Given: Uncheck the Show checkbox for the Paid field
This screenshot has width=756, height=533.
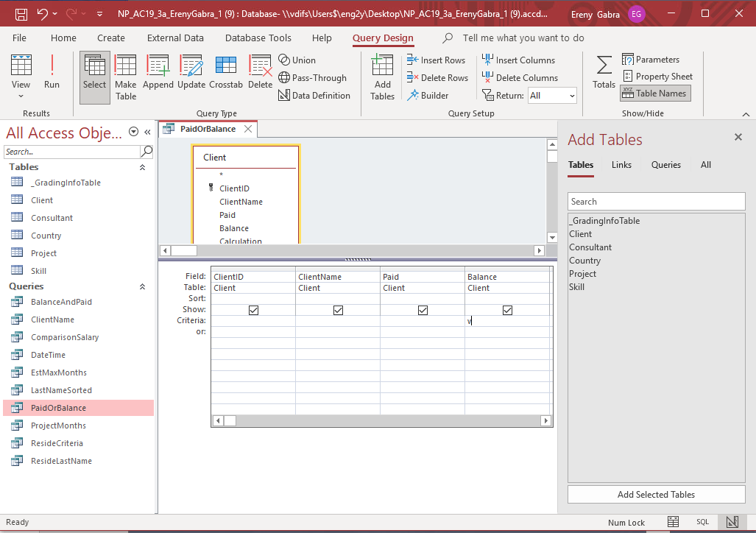Looking at the screenshot, I should click(423, 310).
